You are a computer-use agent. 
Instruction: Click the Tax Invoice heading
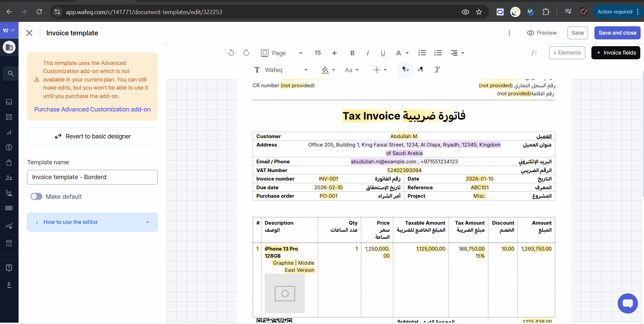pyautogui.click(x=404, y=116)
